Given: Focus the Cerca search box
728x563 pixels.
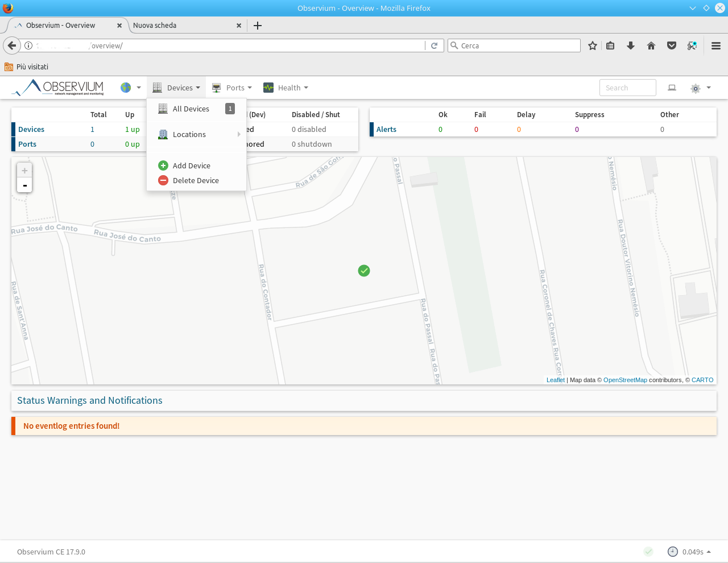Looking at the screenshot, I should 514,45.
